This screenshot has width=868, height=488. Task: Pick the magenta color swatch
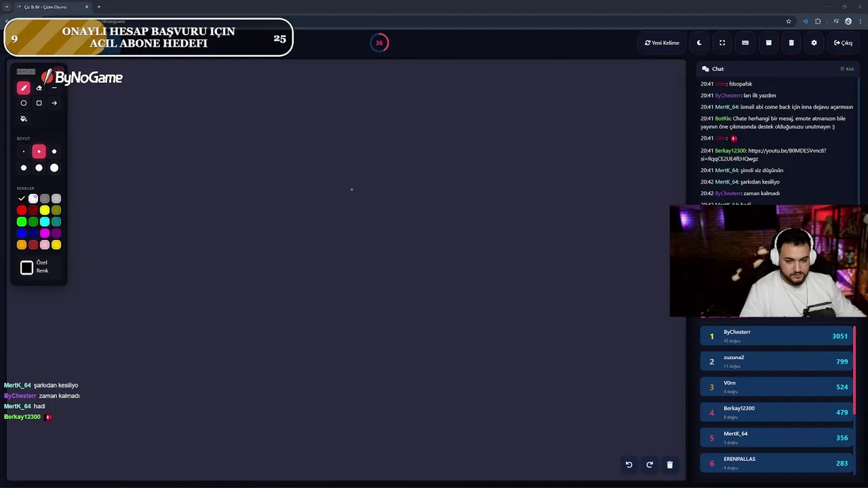click(x=45, y=233)
